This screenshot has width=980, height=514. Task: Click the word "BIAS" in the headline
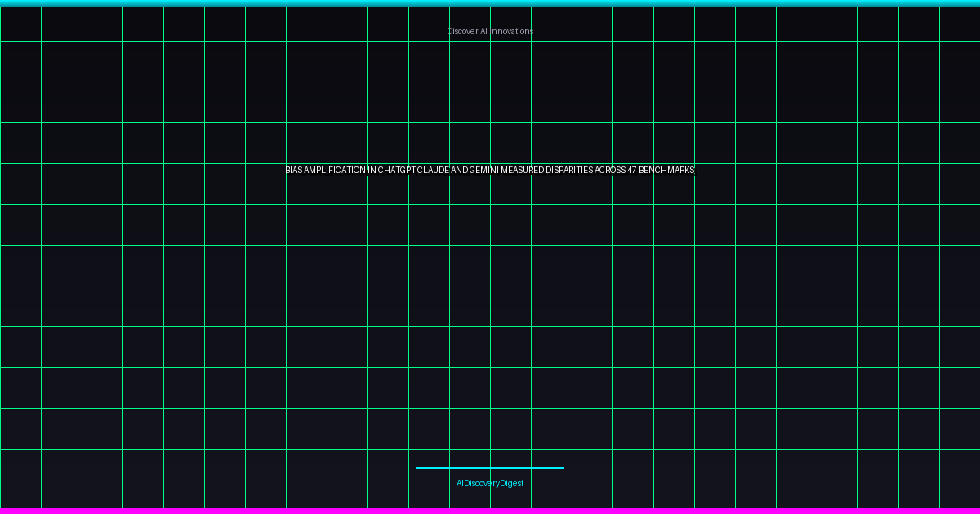(294, 170)
